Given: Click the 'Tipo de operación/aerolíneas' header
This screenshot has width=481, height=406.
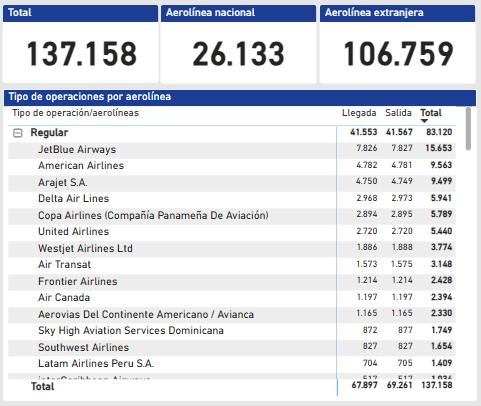Looking at the screenshot, I should 76,113.
